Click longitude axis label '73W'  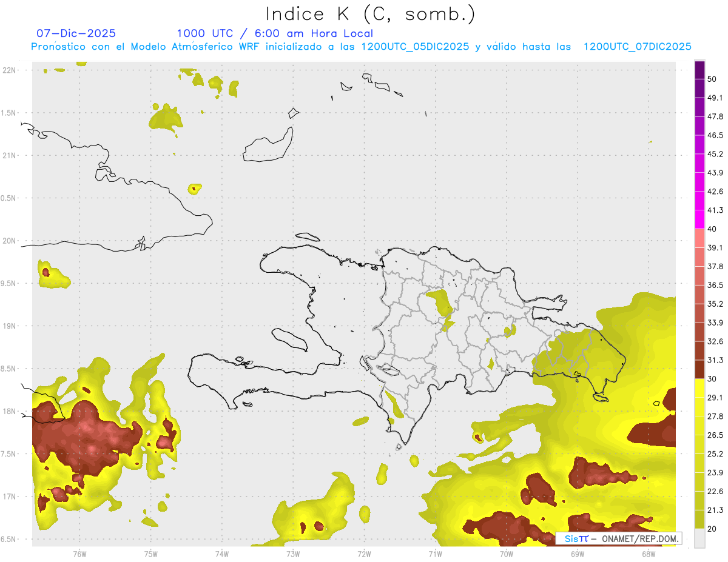click(x=293, y=554)
